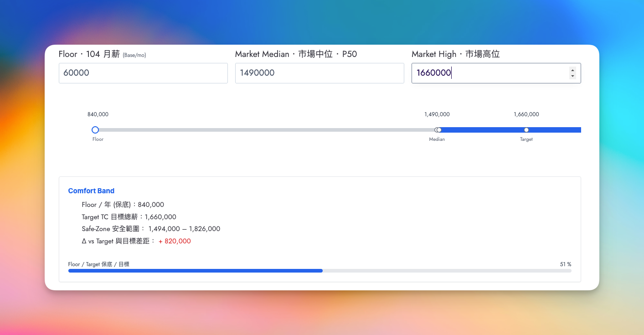This screenshot has width=644, height=335.
Task: Grab the Target handle on the slider
Action: [526, 130]
